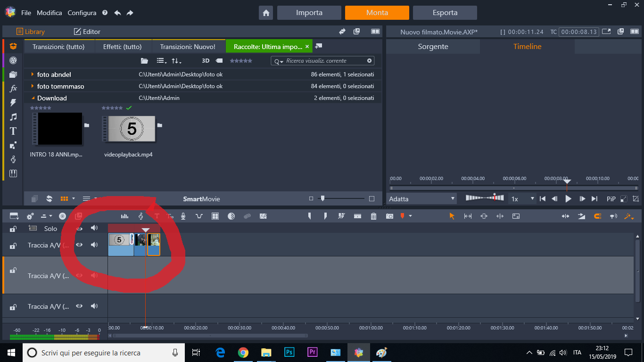
Task: Open the multi-camera grid editor icon
Action: pos(215,216)
